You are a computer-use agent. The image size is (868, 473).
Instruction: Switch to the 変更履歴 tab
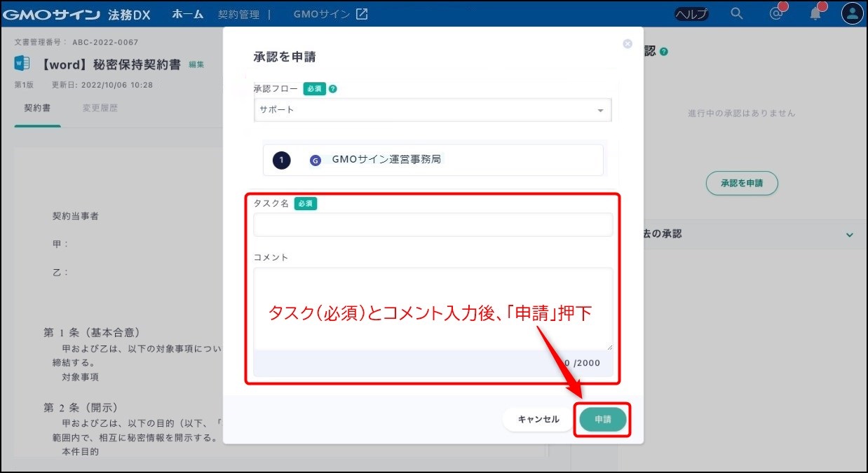(100, 109)
